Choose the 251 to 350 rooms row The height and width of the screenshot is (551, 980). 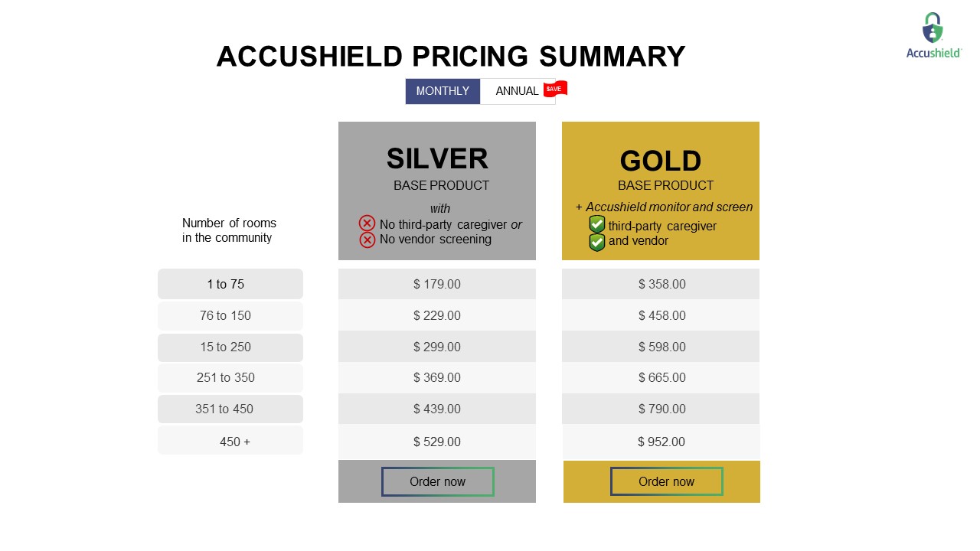click(230, 378)
